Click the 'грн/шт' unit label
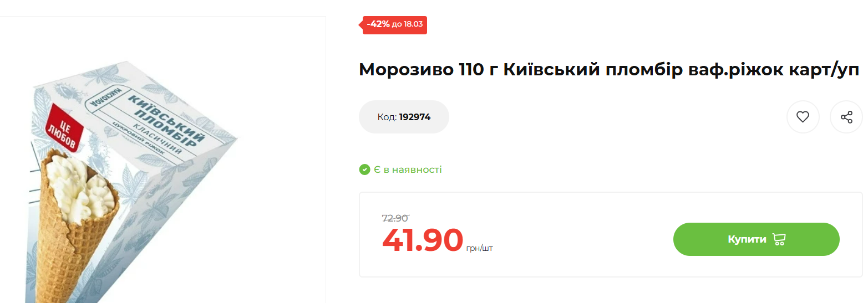Image resolution: width=868 pixels, height=303 pixels. click(480, 248)
